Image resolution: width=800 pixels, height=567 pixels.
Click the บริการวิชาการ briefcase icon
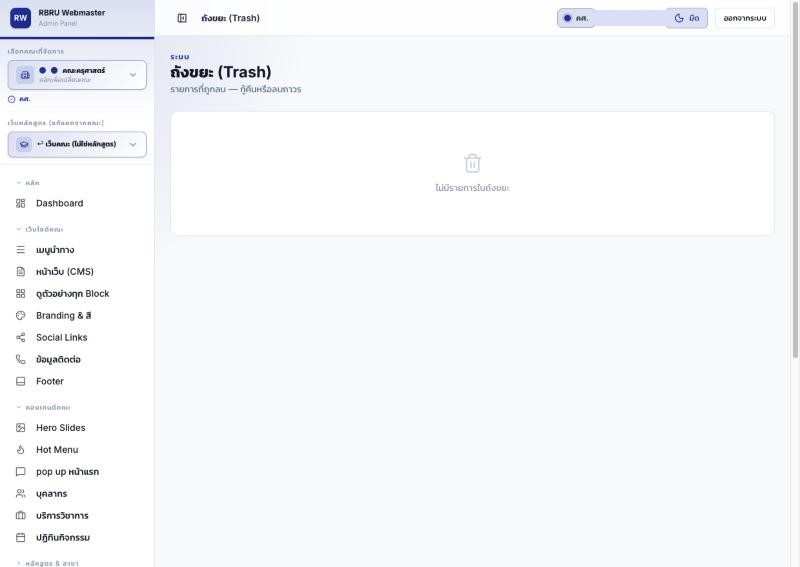pyautogui.click(x=20, y=515)
